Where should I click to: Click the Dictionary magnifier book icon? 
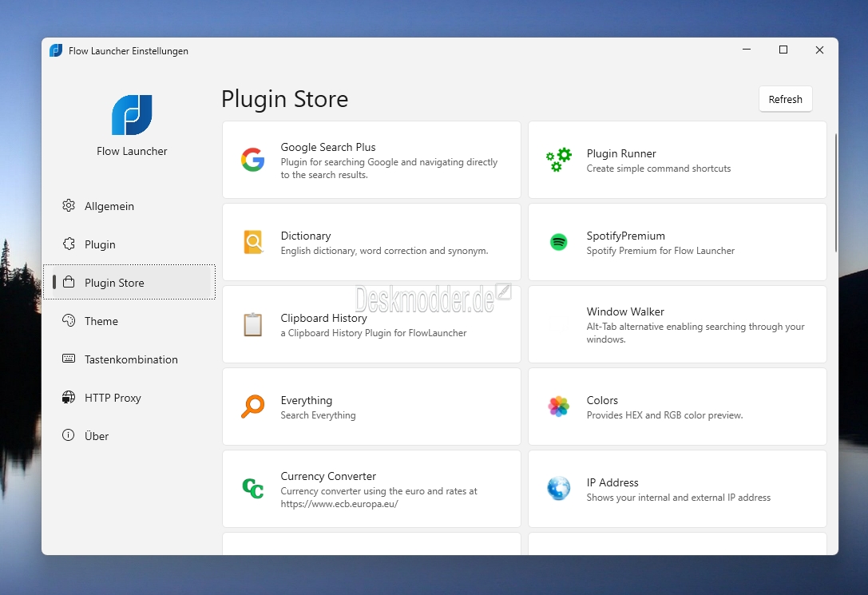click(x=253, y=242)
